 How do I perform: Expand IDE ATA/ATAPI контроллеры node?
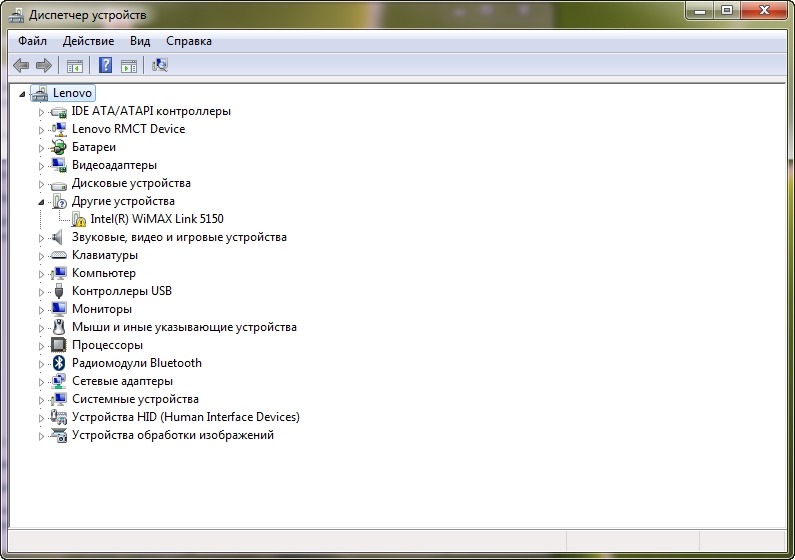click(x=42, y=112)
